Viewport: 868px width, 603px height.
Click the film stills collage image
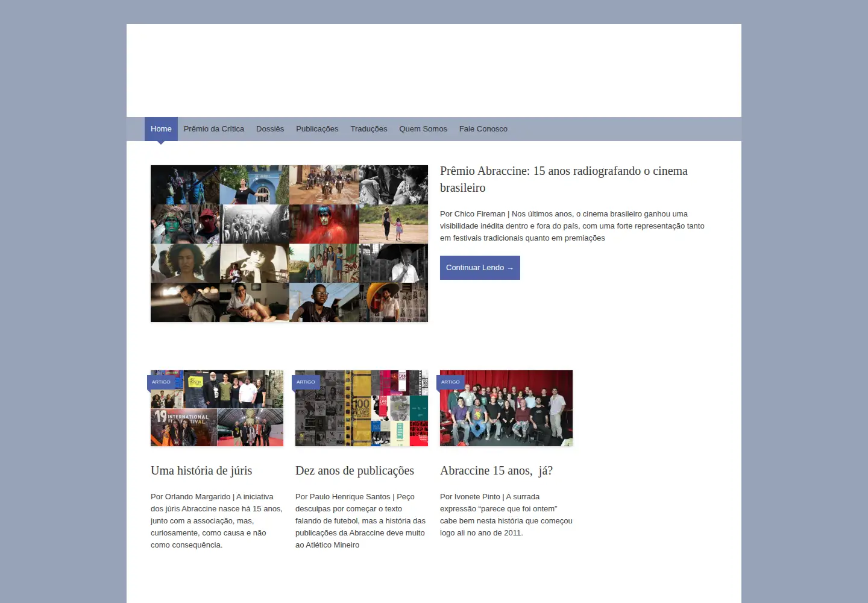[289, 244]
